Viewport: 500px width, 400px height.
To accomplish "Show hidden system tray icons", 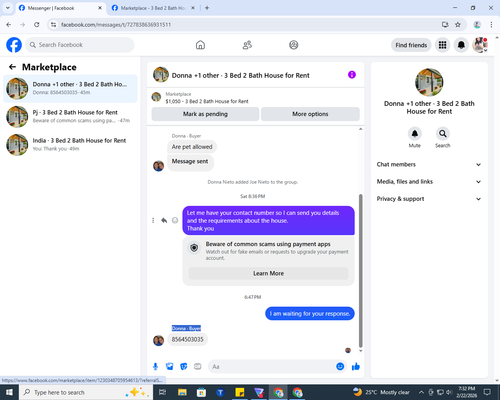I will pyautogui.click(x=421, y=392).
